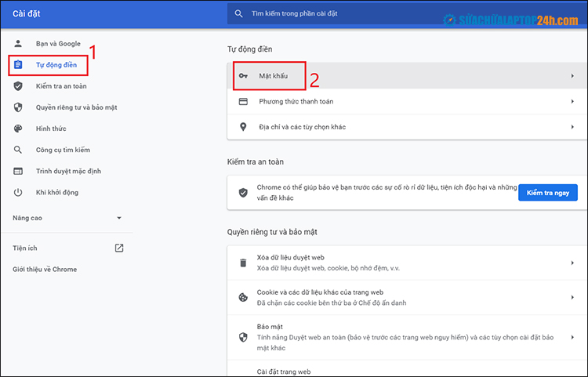The height and width of the screenshot is (377, 588).
Task: Click the main-pane Quyền riêng tư và bảo mật heading
Action: pyautogui.click(x=272, y=232)
